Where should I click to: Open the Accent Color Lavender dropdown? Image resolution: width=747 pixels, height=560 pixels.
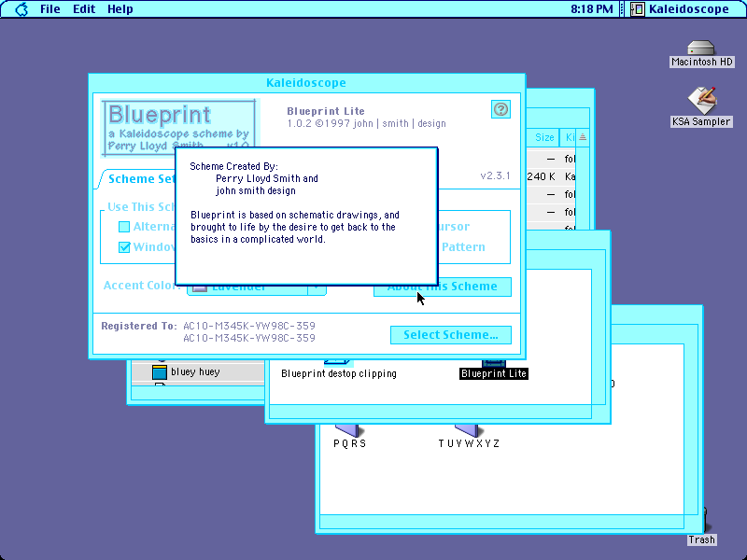coord(257,289)
